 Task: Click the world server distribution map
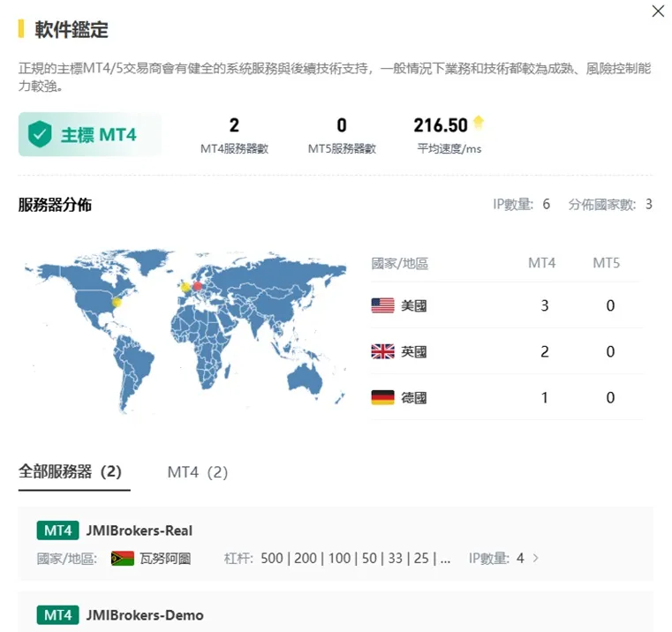click(x=185, y=331)
